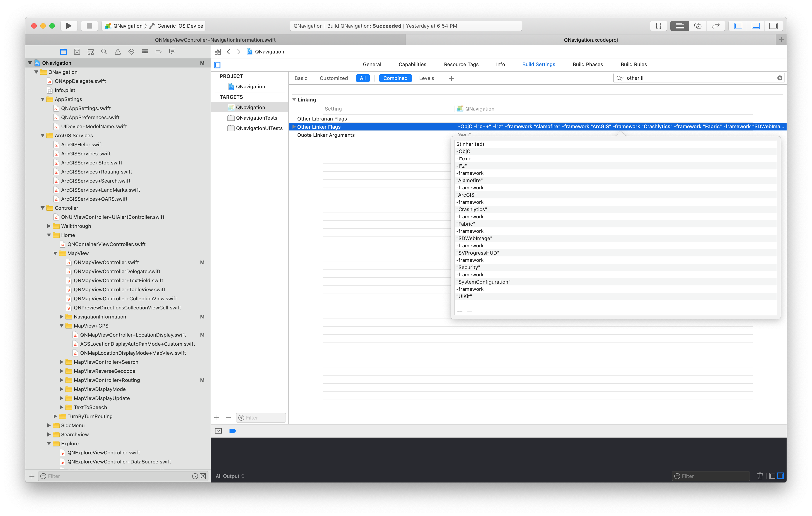Screen dimensions: 812x516
Task: Open Code Snippets library braces button
Action: 658,26
